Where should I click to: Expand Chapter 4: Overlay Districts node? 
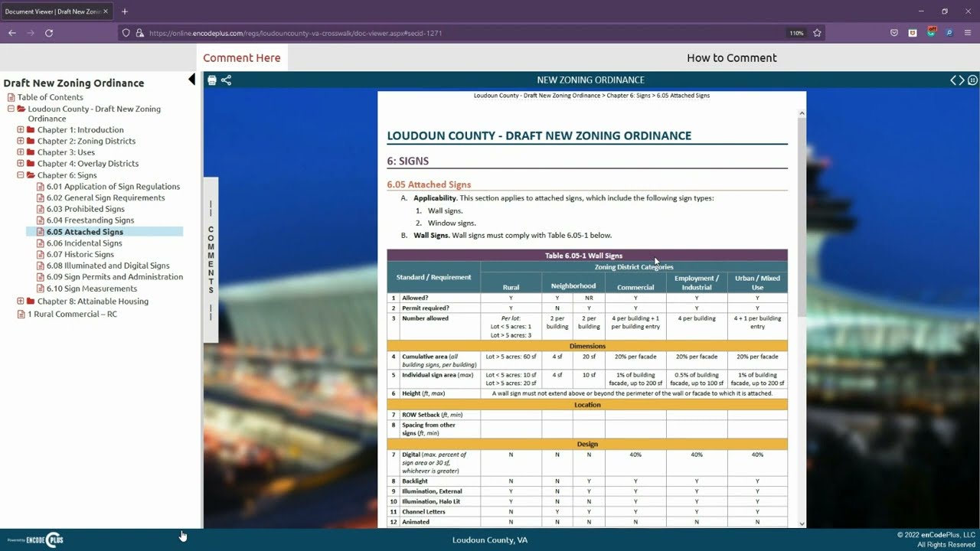tap(21, 163)
